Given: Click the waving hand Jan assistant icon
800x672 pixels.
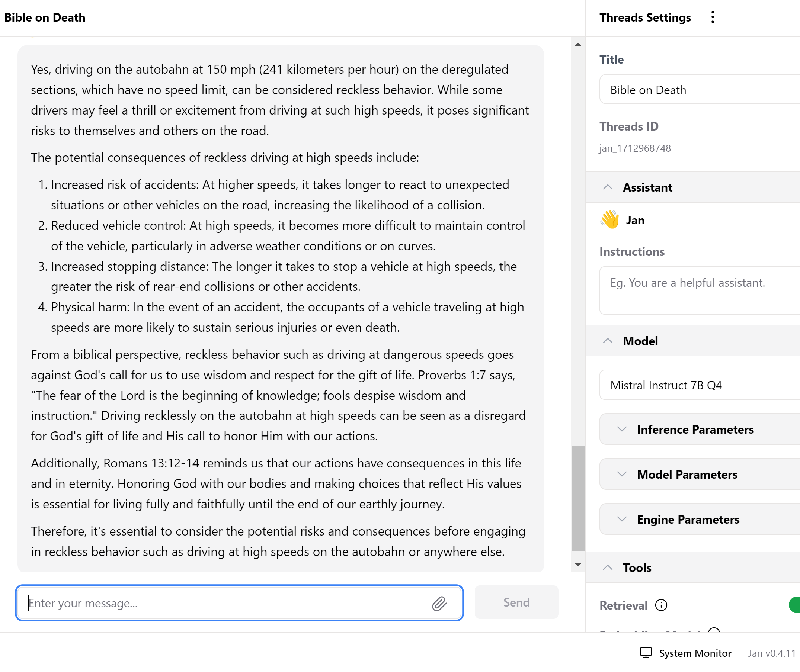Looking at the screenshot, I should 610,220.
